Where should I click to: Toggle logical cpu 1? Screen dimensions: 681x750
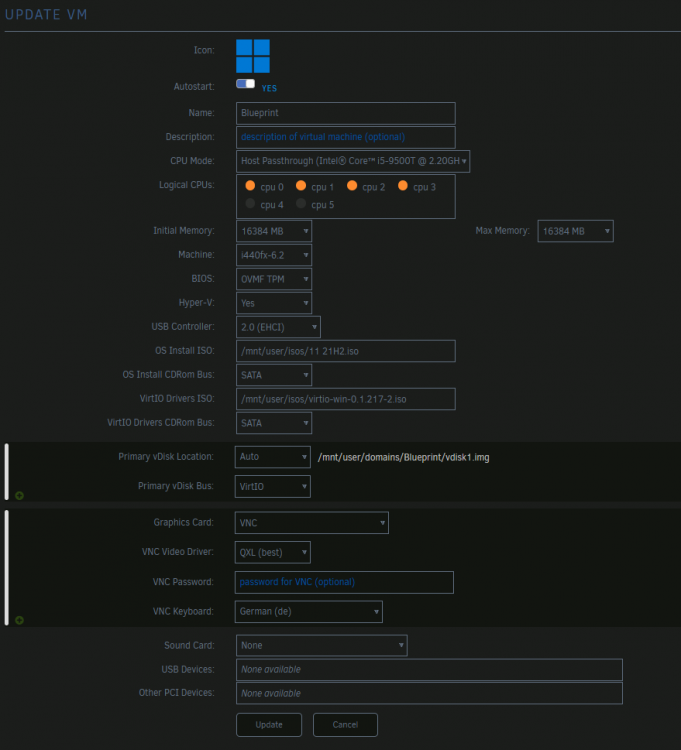301,186
